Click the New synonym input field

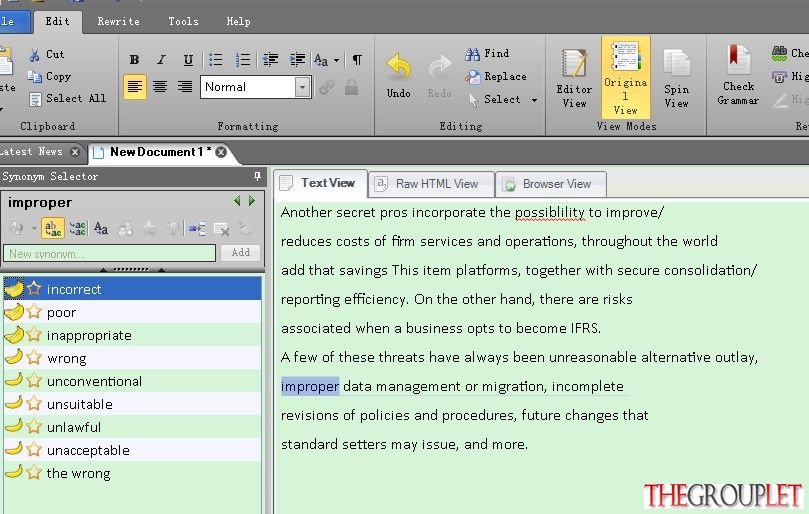pos(109,253)
